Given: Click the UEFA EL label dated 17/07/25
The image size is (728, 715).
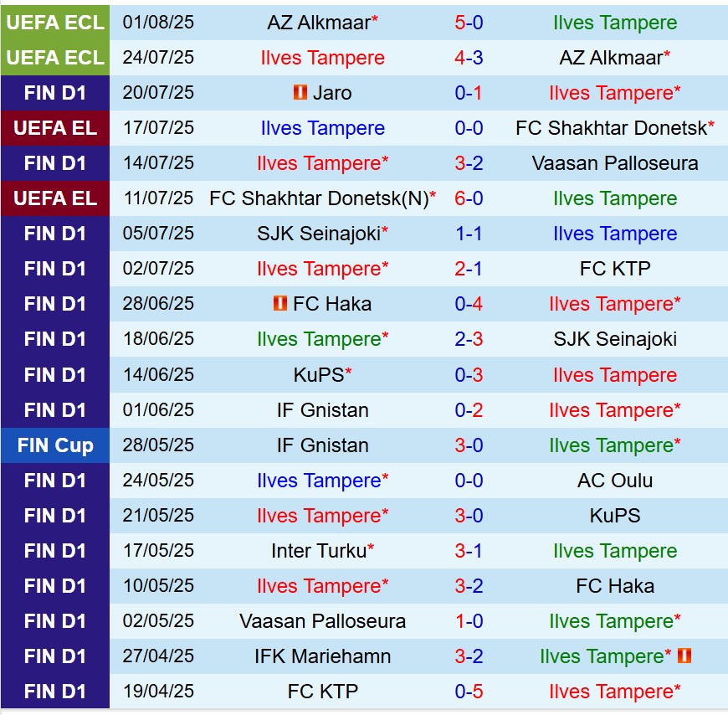Looking at the screenshot, I should pyautogui.click(x=55, y=128).
